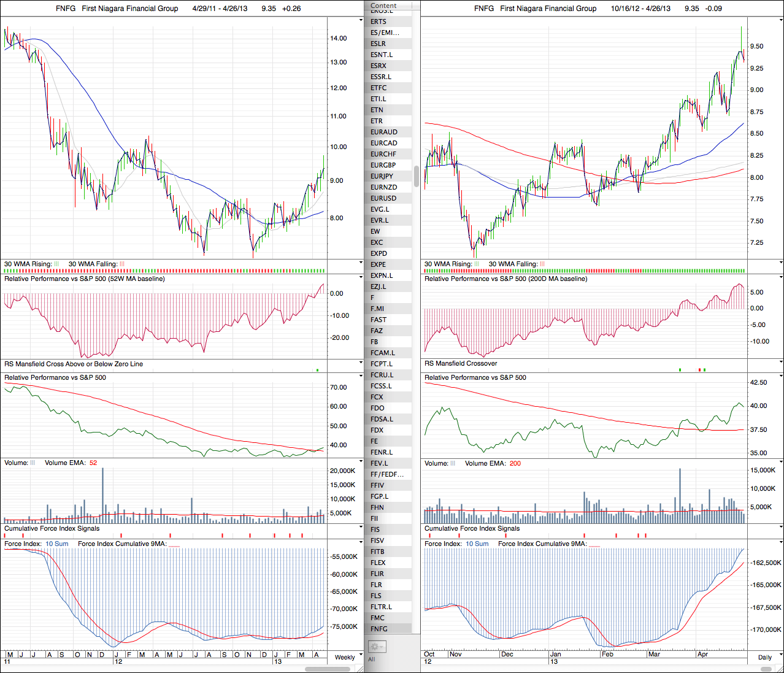
Task: Select EURUSD in the ticker list
Action: tap(383, 198)
